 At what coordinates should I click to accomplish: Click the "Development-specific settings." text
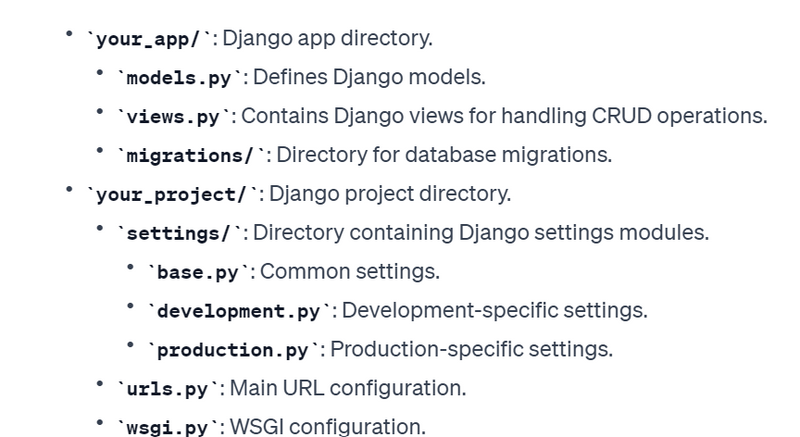494,310
